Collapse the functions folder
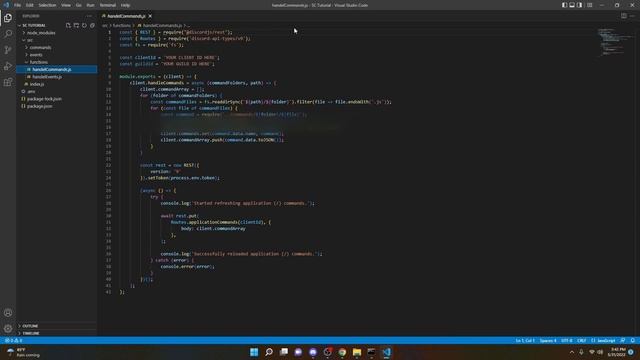Image resolution: width=640 pixels, height=360 pixels. (x=39, y=62)
